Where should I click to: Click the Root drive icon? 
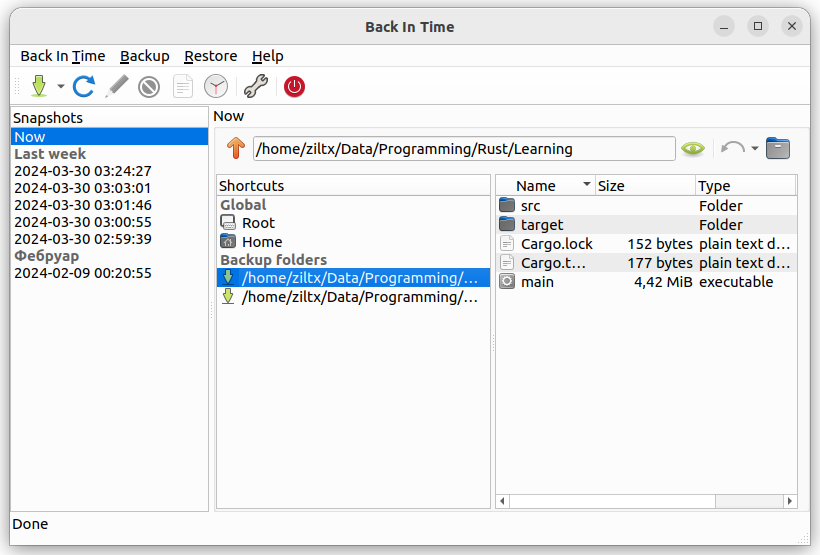pyautogui.click(x=228, y=222)
